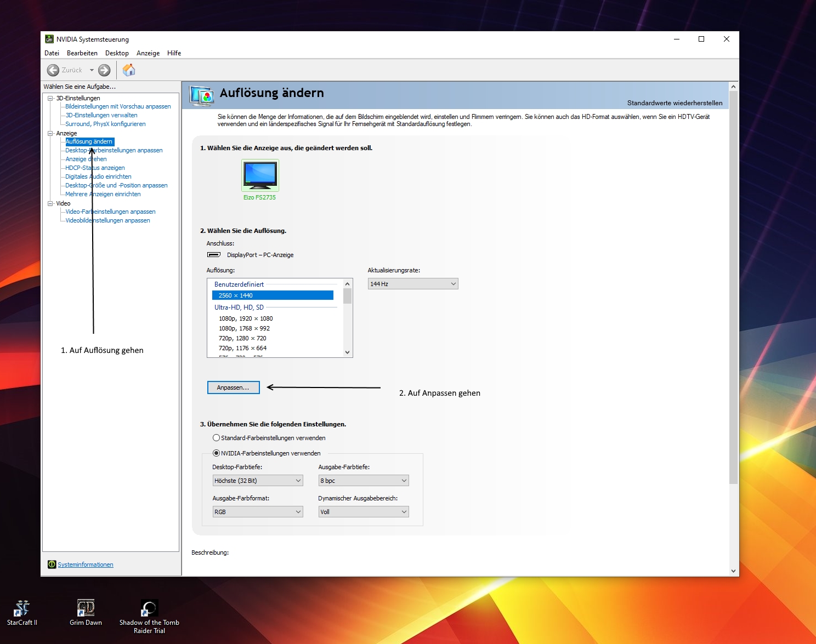Open the Desktop-Farbtiefe dropdown
The height and width of the screenshot is (644, 816).
coord(258,481)
